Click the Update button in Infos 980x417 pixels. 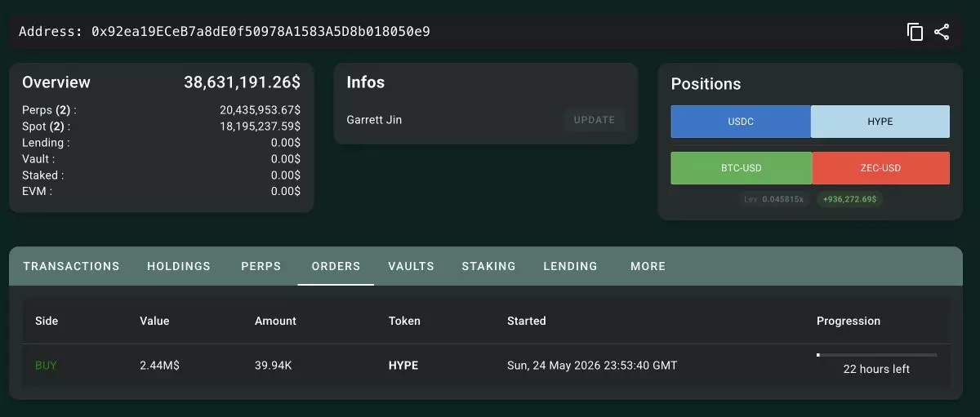595,120
